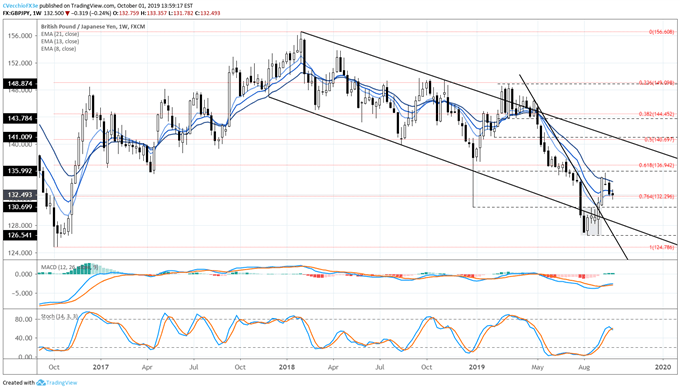Click the MACD -5.000 axis label
This screenshot has height=390, width=680.
click(22, 293)
